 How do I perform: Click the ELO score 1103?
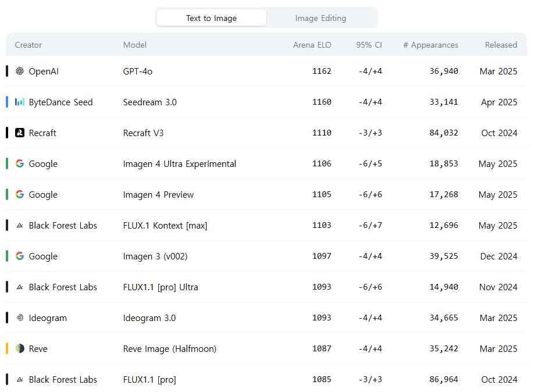pyautogui.click(x=322, y=225)
